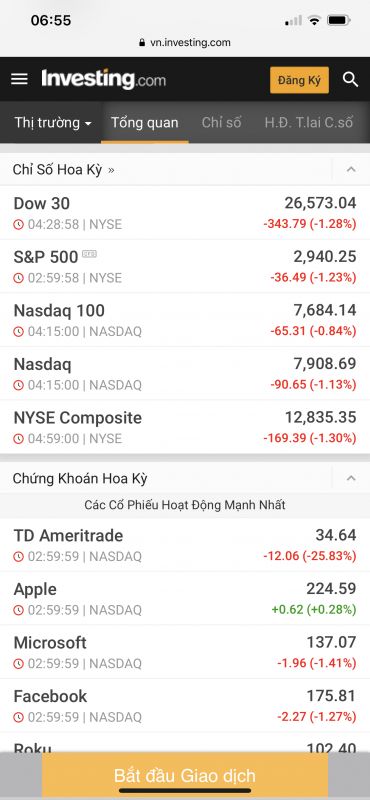This screenshot has height=800, width=370.
Task: Tap the Investing.com logo
Action: (x=104, y=80)
